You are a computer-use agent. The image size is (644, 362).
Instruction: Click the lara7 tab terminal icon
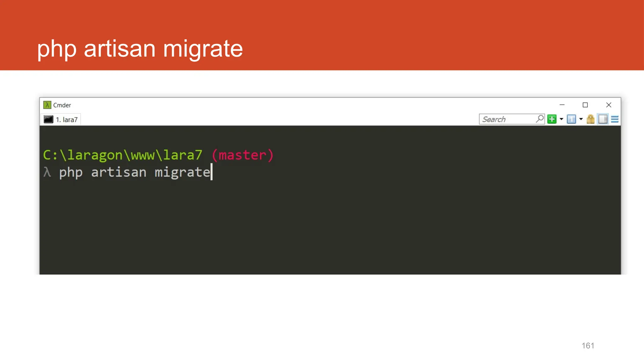tap(48, 119)
